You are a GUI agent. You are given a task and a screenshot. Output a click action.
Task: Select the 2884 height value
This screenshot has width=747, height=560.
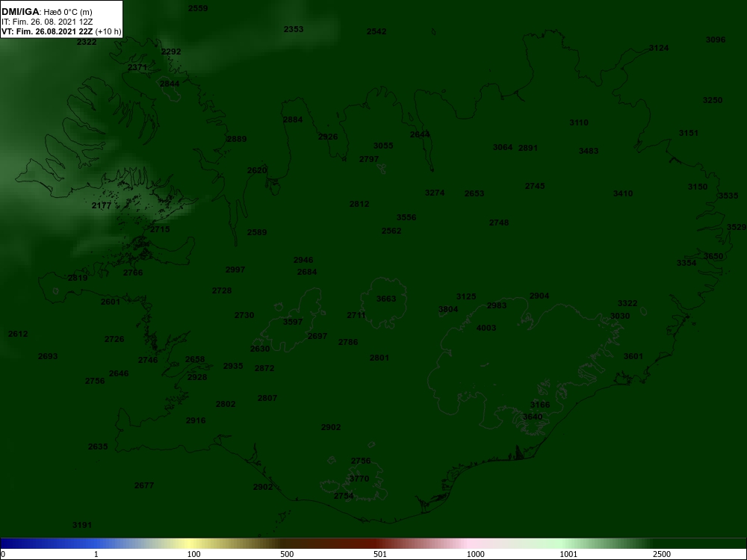coord(293,119)
